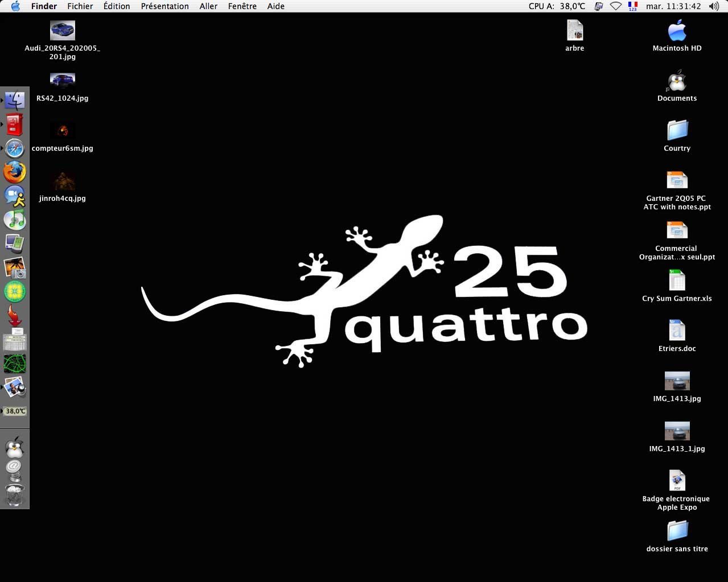Click the volume icon in menu bar
The width and height of the screenshot is (728, 582).
[x=714, y=6]
